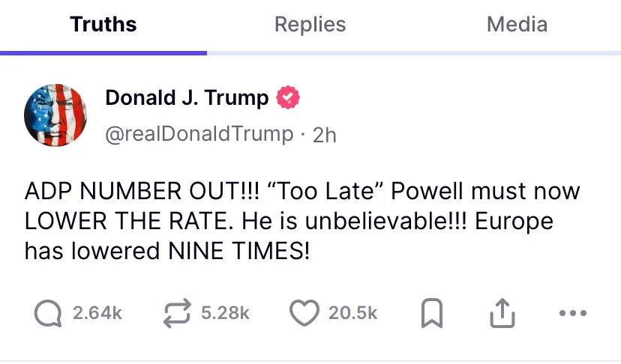
Task: Click the red verified badge
Action: (x=289, y=98)
